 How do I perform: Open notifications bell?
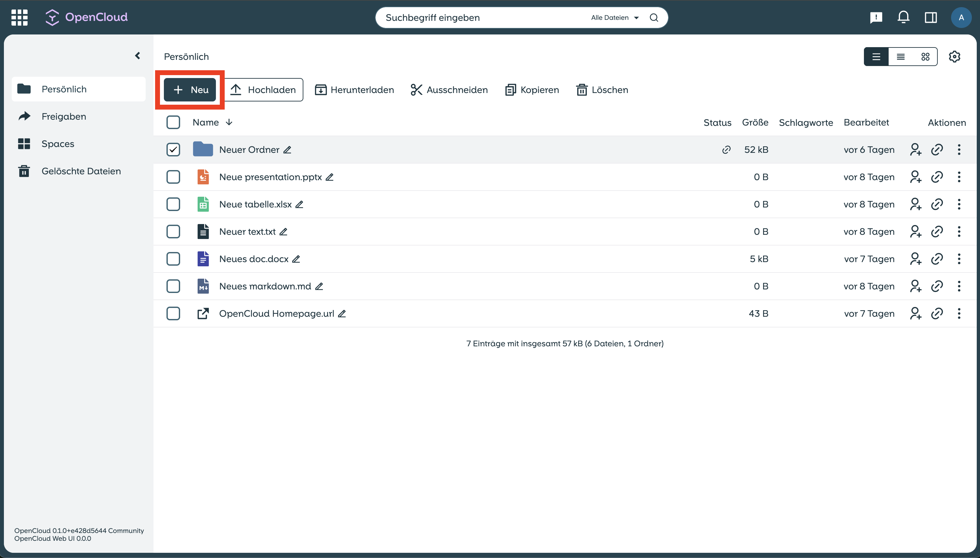pyautogui.click(x=903, y=18)
